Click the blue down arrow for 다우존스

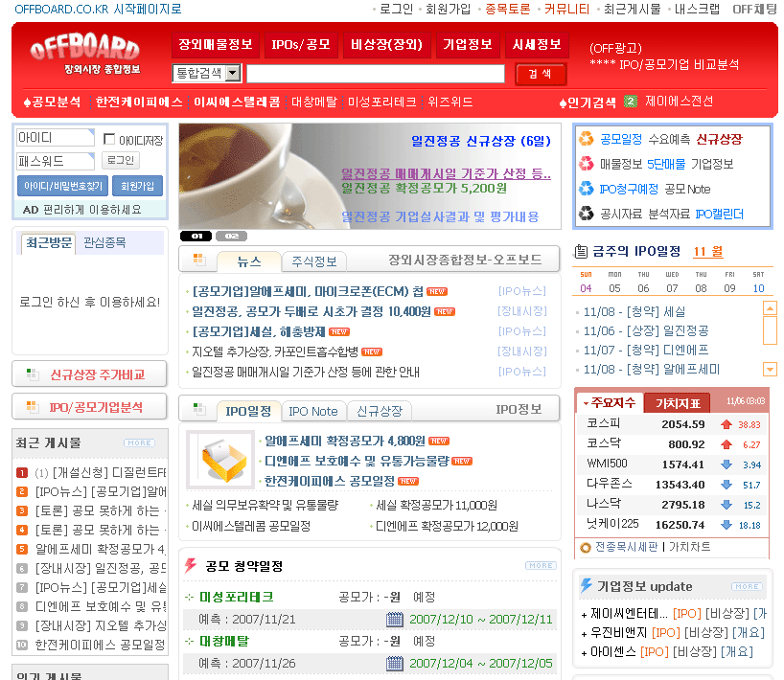(x=726, y=485)
